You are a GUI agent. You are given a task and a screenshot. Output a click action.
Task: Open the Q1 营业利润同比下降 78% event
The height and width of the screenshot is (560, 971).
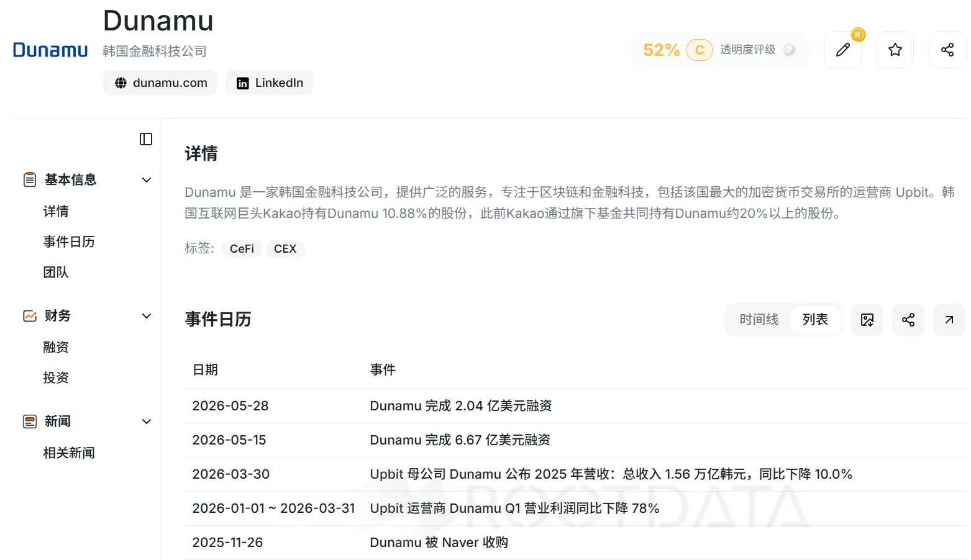[515, 508]
